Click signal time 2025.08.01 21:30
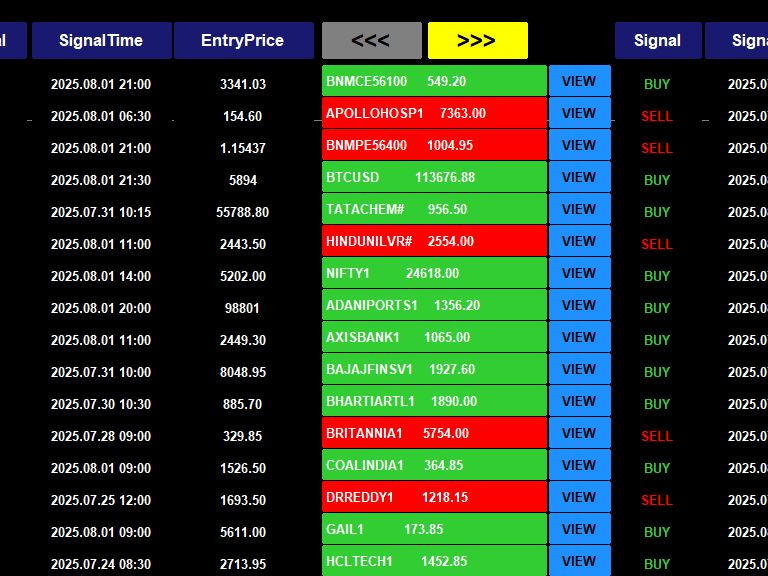The image size is (768, 576). [x=101, y=180]
